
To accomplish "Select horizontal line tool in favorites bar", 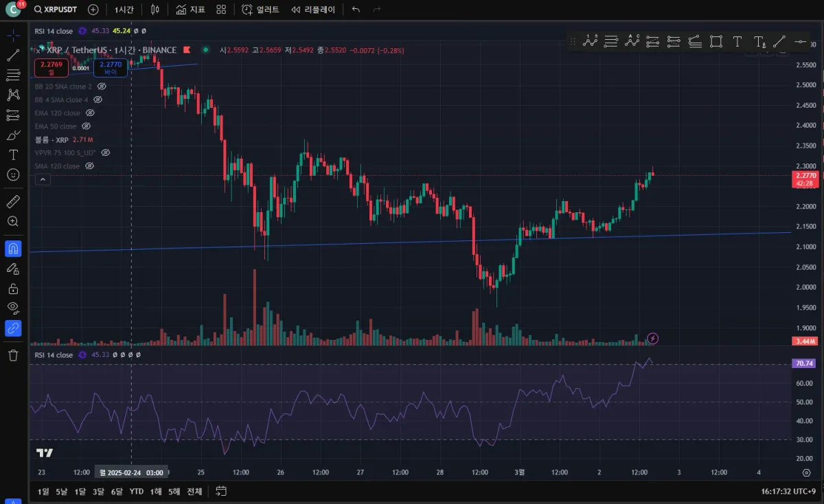I will tap(801, 42).
